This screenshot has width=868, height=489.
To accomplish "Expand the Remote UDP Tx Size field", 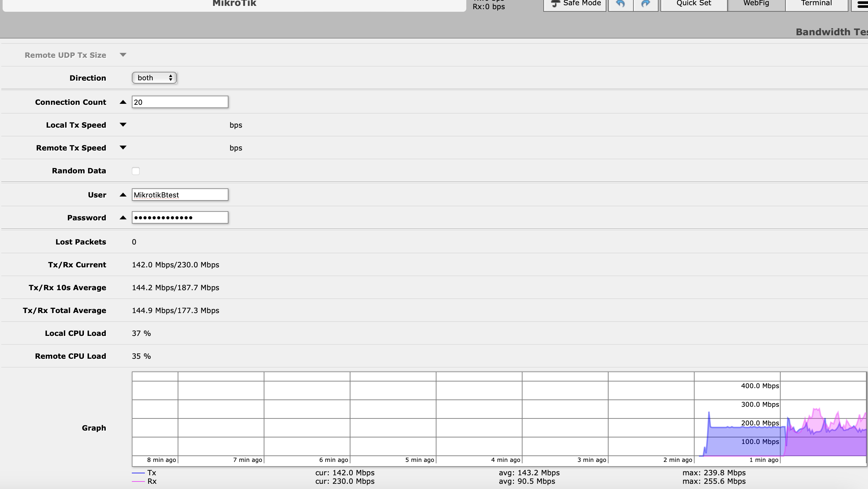I will coord(123,55).
